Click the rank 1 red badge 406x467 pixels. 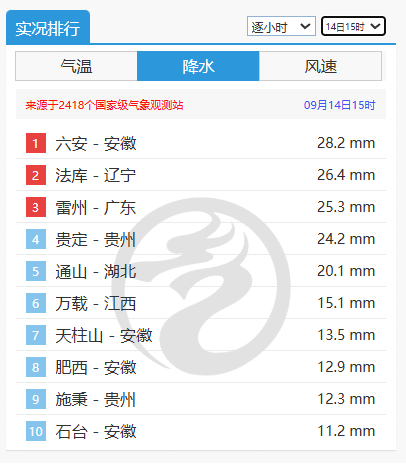(36, 143)
